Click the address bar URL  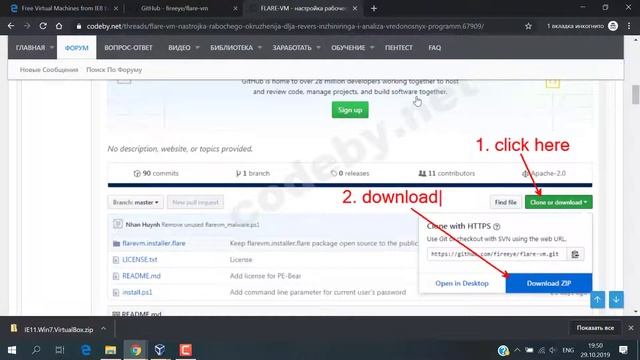point(285,26)
